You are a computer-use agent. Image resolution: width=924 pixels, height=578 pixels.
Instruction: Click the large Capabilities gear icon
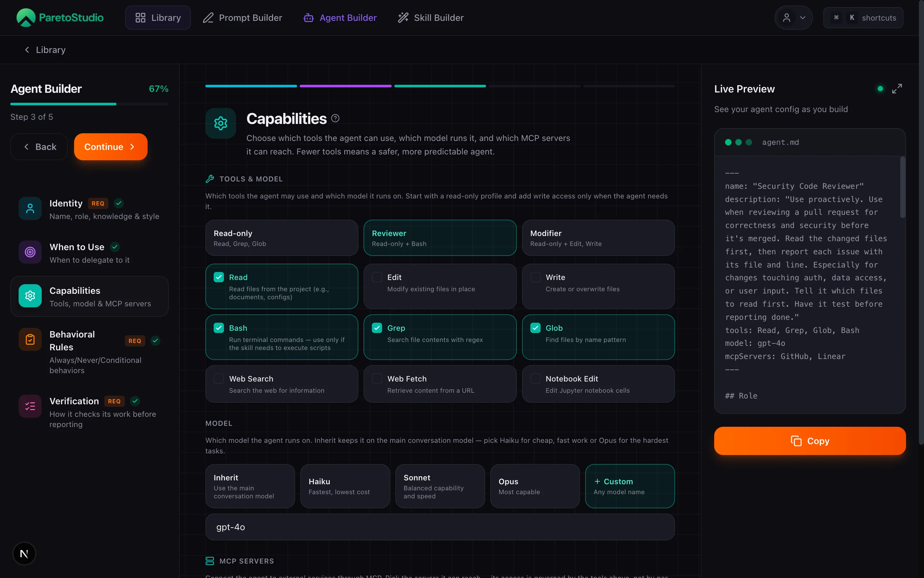(x=221, y=123)
